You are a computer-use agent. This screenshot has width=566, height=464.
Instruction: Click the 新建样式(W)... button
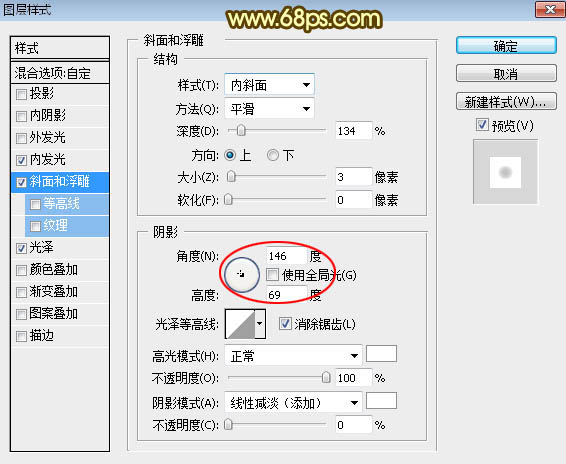coord(506,102)
